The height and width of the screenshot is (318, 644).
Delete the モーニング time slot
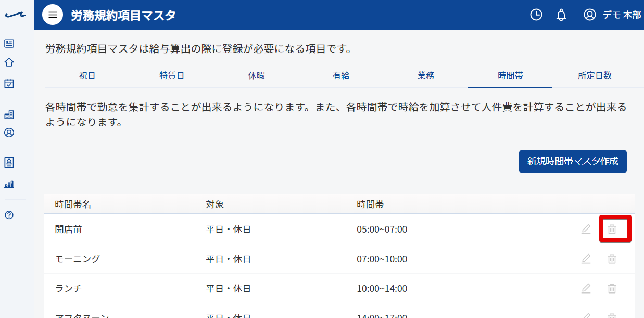tap(612, 259)
